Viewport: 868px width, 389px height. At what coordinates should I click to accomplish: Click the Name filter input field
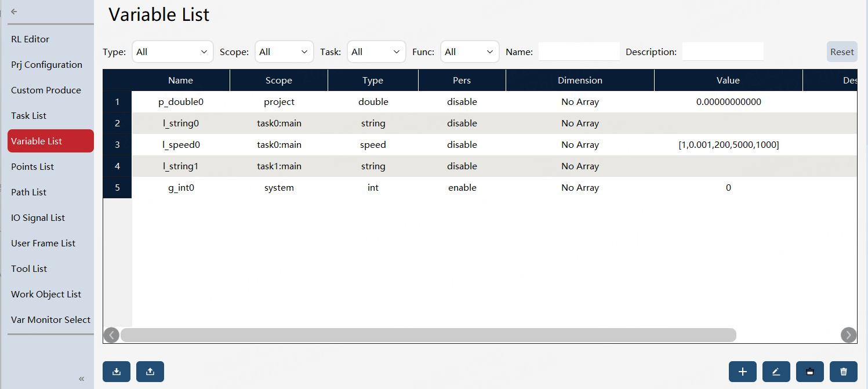[x=579, y=52]
